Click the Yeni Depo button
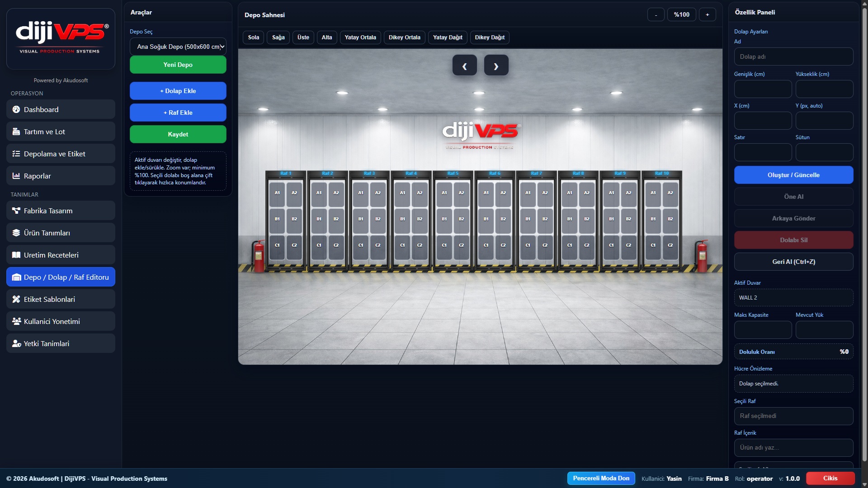 [178, 65]
